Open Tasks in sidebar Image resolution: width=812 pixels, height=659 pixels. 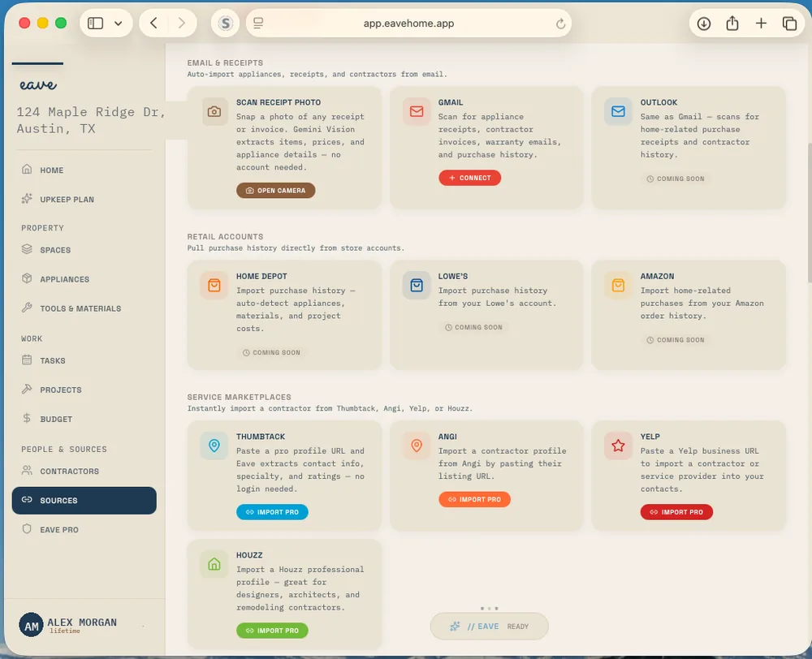click(84, 361)
